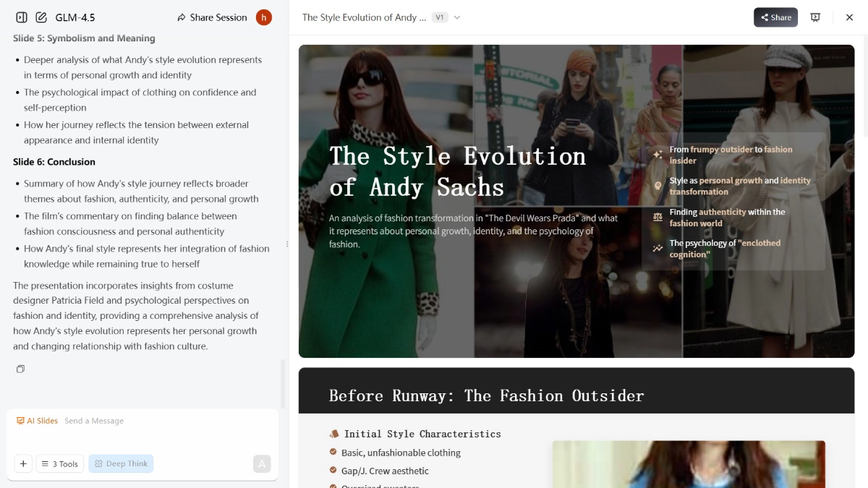Click the copy response icon
868x488 pixels.
point(20,369)
